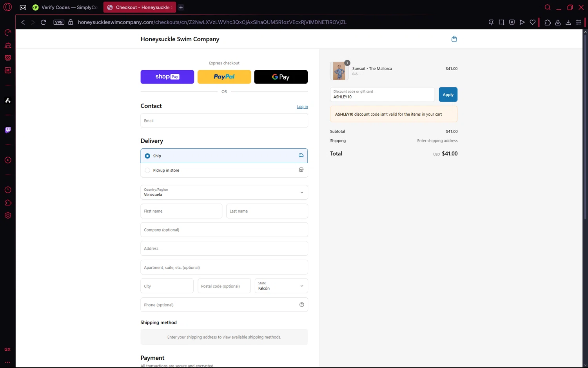
Task: Reload the checkout page
Action: coord(44,22)
